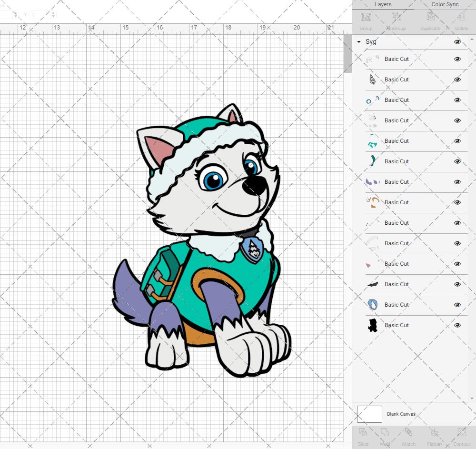
Task: Click the UnGroup icon
Action: click(396, 17)
